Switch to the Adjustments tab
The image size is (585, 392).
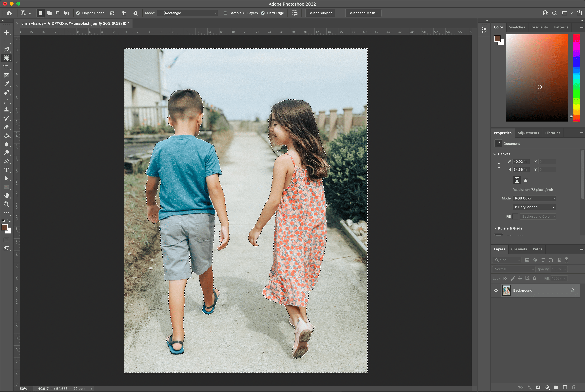point(528,133)
